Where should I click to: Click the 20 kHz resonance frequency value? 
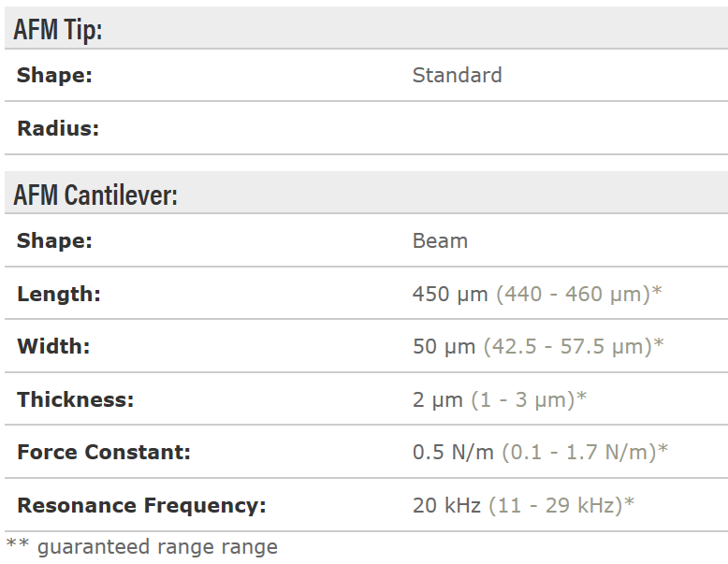pyautogui.click(x=446, y=506)
